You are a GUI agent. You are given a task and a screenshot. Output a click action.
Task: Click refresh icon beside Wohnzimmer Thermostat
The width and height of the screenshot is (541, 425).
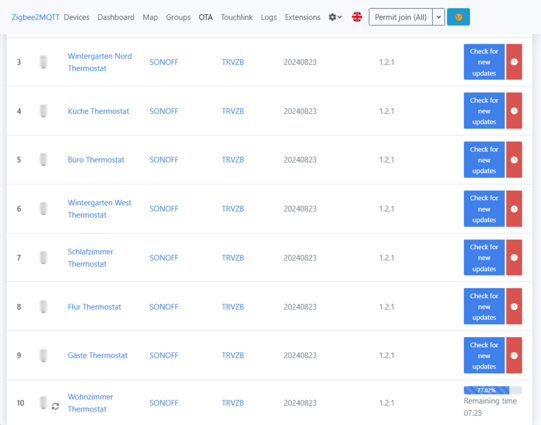pos(55,406)
